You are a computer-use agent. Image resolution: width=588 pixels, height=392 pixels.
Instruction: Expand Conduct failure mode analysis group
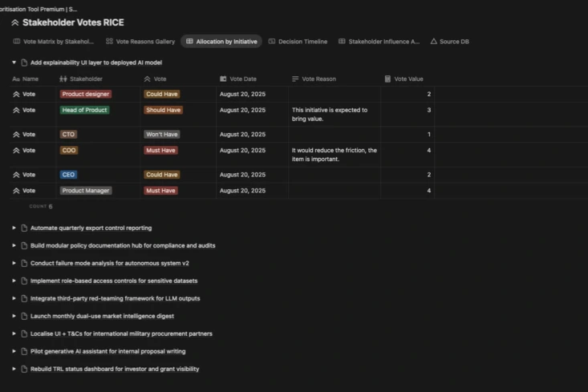click(14, 264)
